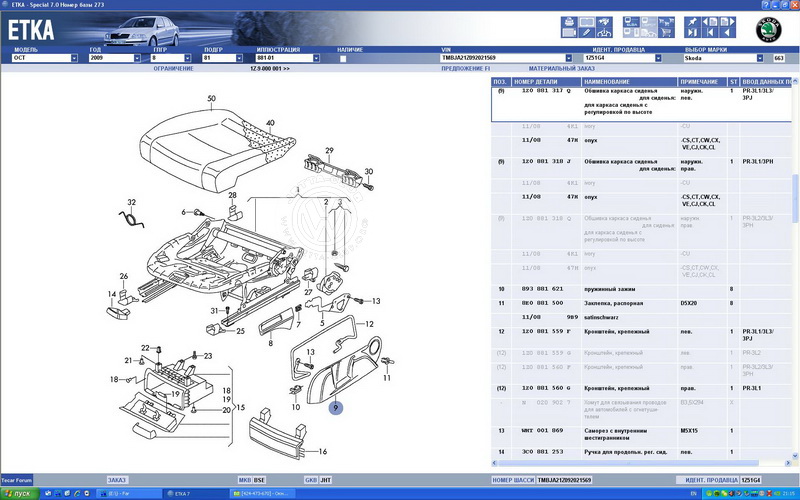This screenshot has height=500, width=800.
Task: Click the screen-view icon beside the printer
Action: (587, 22)
